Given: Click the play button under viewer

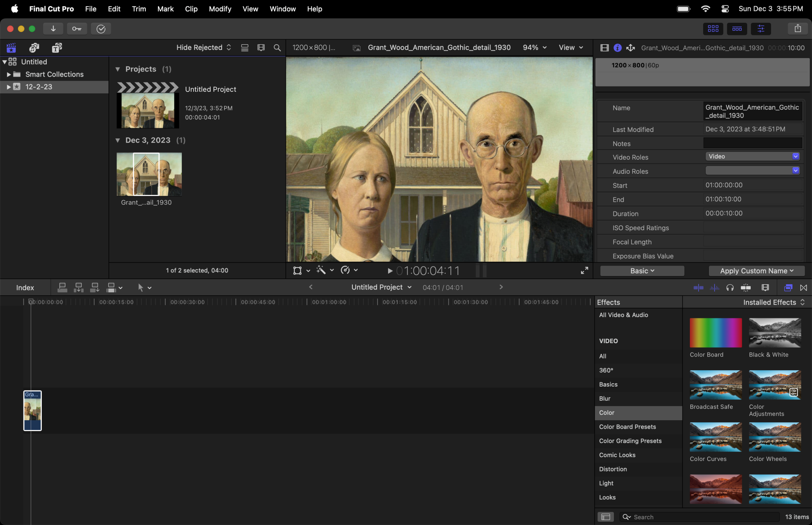Looking at the screenshot, I should [390, 271].
